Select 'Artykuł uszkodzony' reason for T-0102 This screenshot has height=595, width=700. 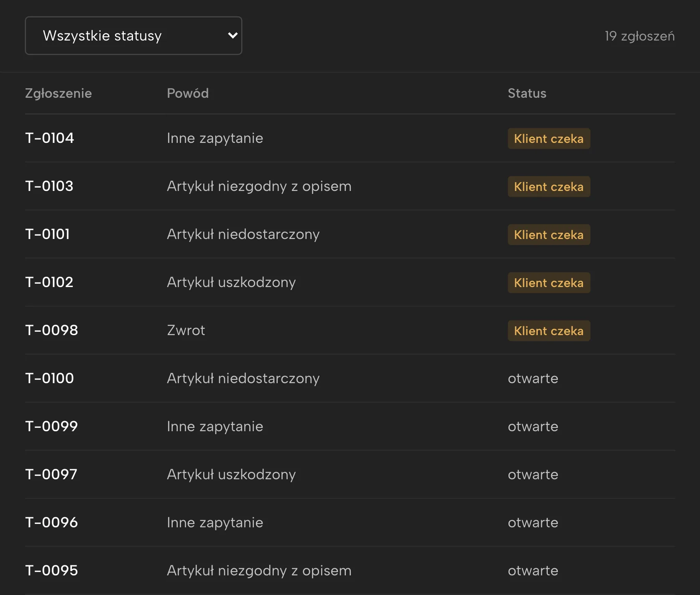(231, 282)
